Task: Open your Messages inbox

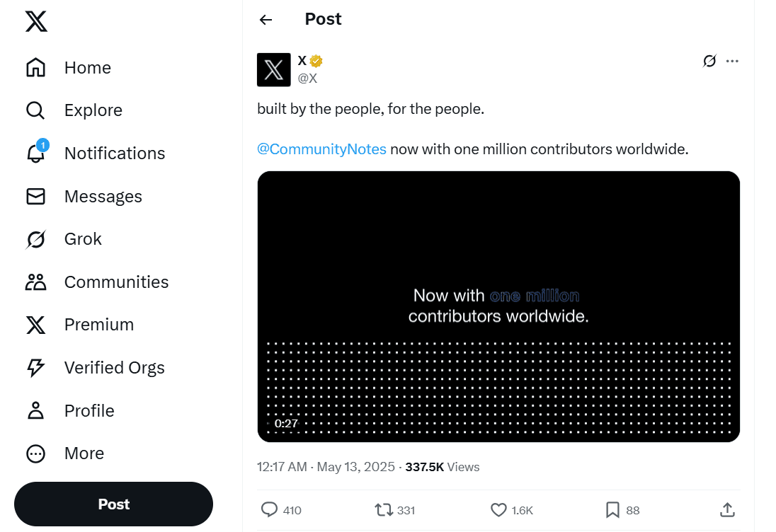Action: coord(103,196)
